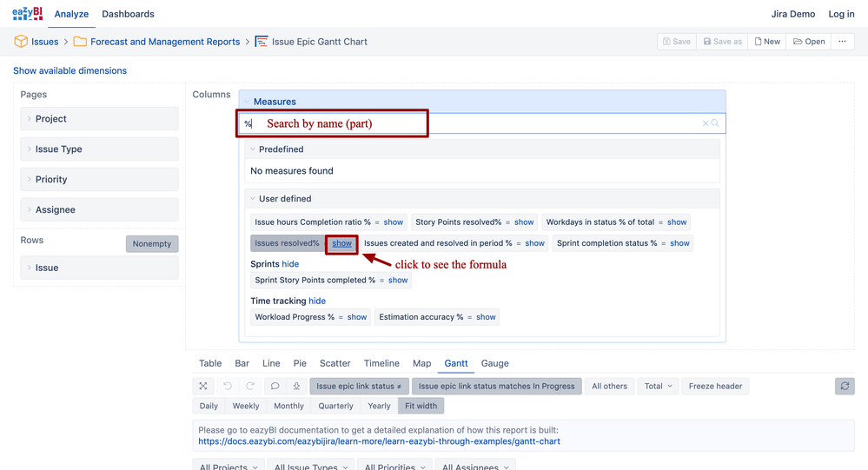
Task: Clear the measure search with the X icon
Action: [706, 123]
